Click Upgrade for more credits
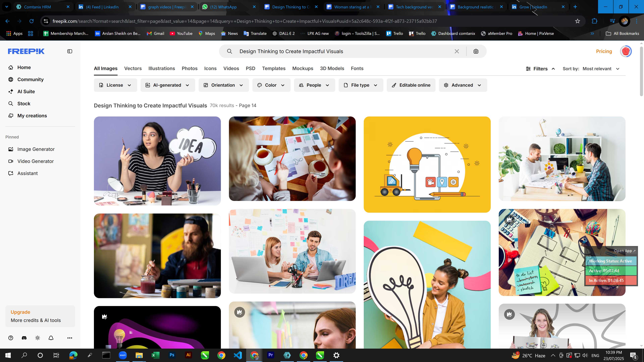644x362 pixels. click(40, 316)
